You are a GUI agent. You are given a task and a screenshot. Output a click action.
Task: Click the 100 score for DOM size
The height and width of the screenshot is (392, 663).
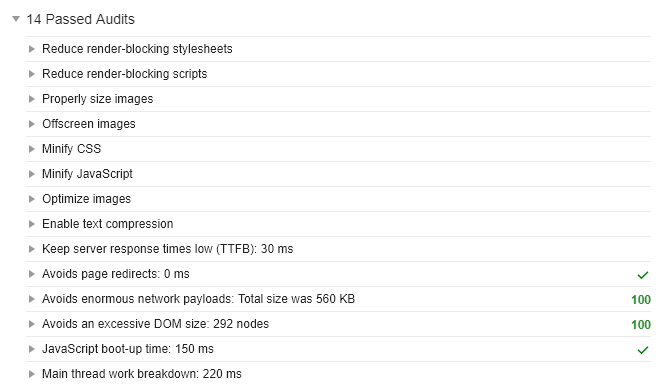coord(641,325)
